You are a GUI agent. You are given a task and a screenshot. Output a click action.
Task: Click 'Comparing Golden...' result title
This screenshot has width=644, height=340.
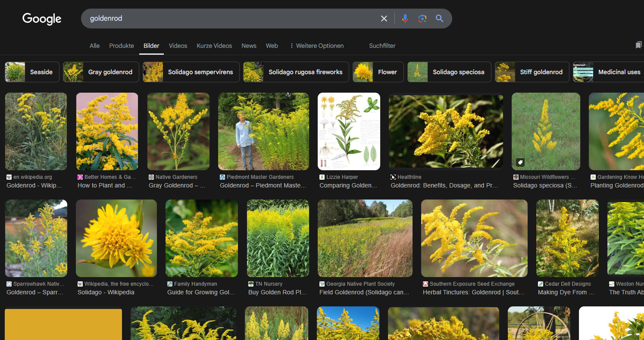click(x=348, y=185)
